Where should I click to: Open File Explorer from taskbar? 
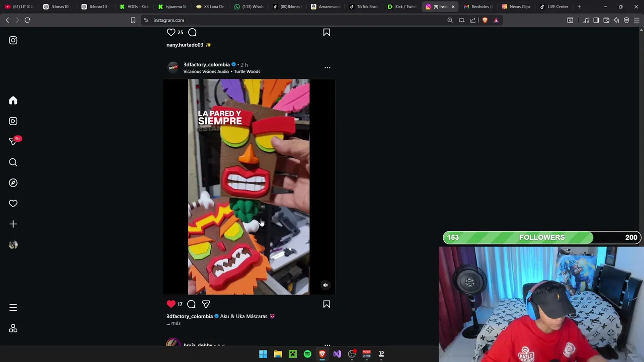tap(278, 354)
